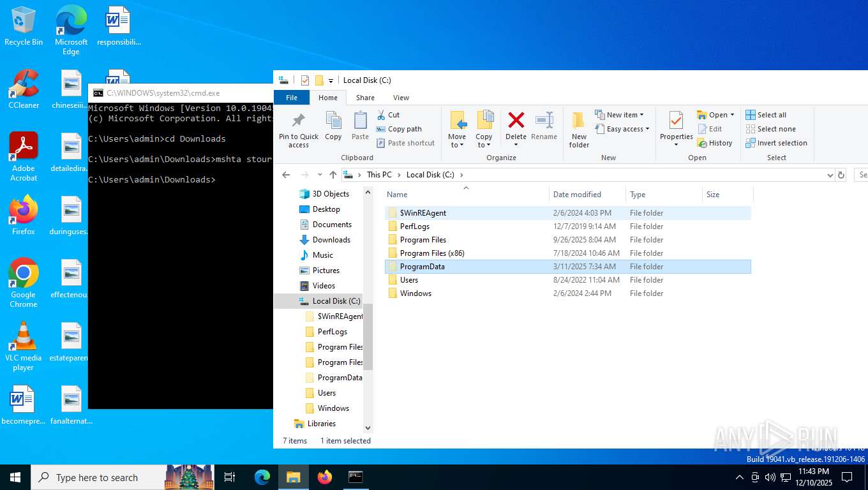This screenshot has height=490, width=868.
Task: Select Pictures in navigation pane
Action: tap(325, 271)
